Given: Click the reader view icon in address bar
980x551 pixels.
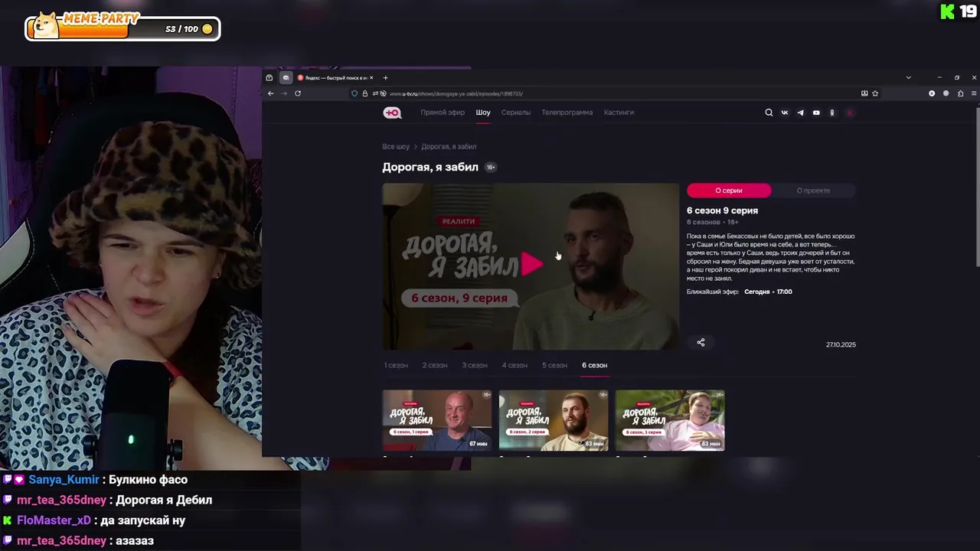Looking at the screenshot, I should (864, 93).
